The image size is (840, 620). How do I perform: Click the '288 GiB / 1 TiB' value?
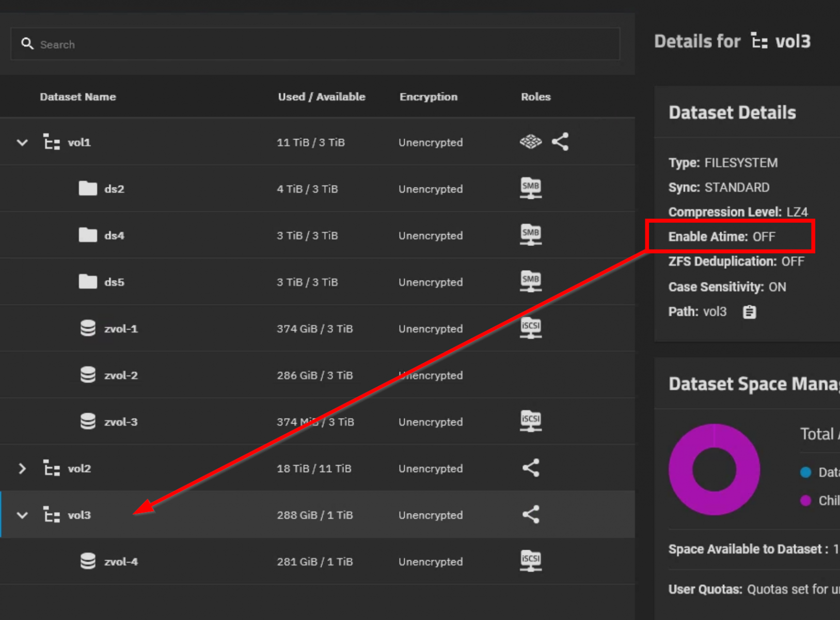315,515
